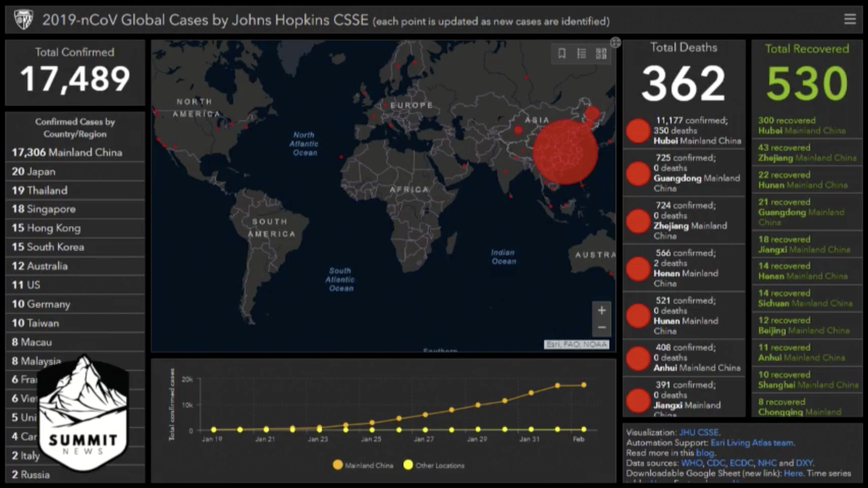The height and width of the screenshot is (488, 868).
Task: Click the Total Deaths 362 counter
Action: pyautogui.click(x=683, y=75)
